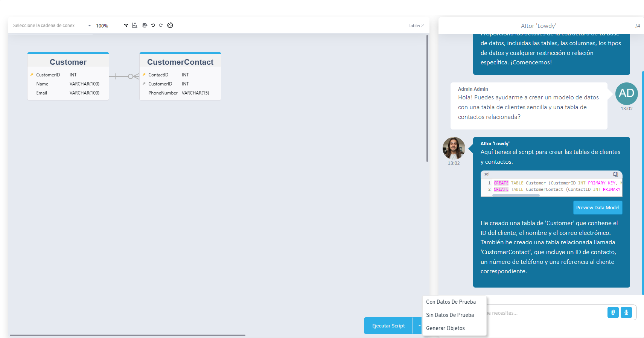Click the Ejecutar Script button
This screenshot has height=338, width=644.
coord(388,326)
